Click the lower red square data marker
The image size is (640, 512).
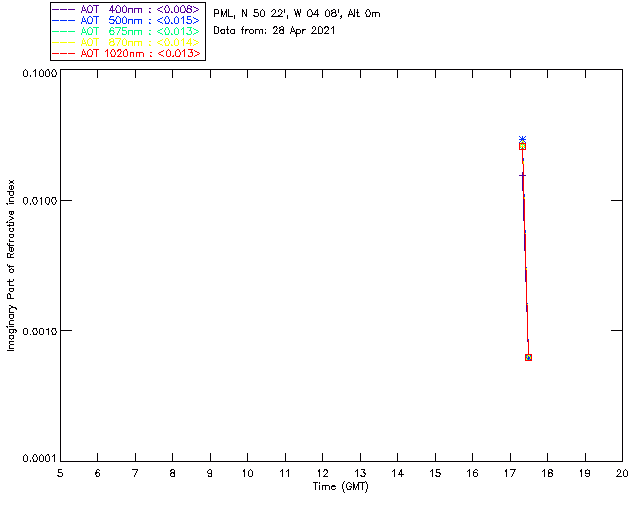pyautogui.click(x=528, y=357)
